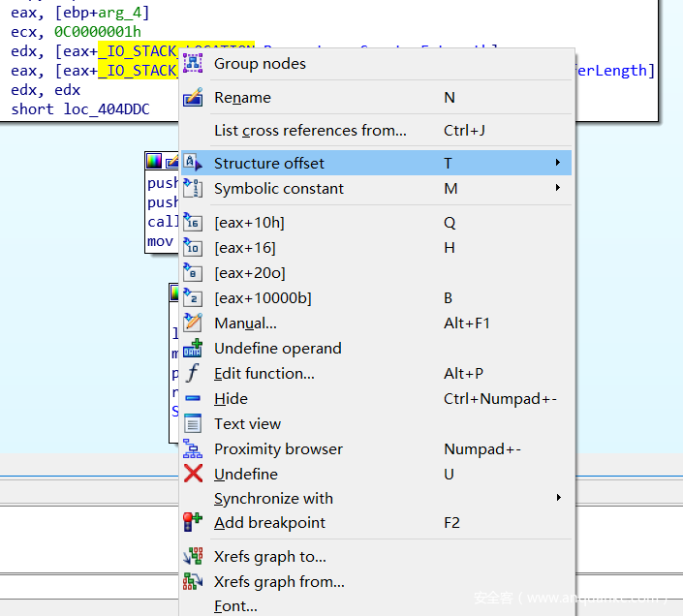Click the Rename pencil icon
This screenshot has height=616, width=683.
[193, 98]
